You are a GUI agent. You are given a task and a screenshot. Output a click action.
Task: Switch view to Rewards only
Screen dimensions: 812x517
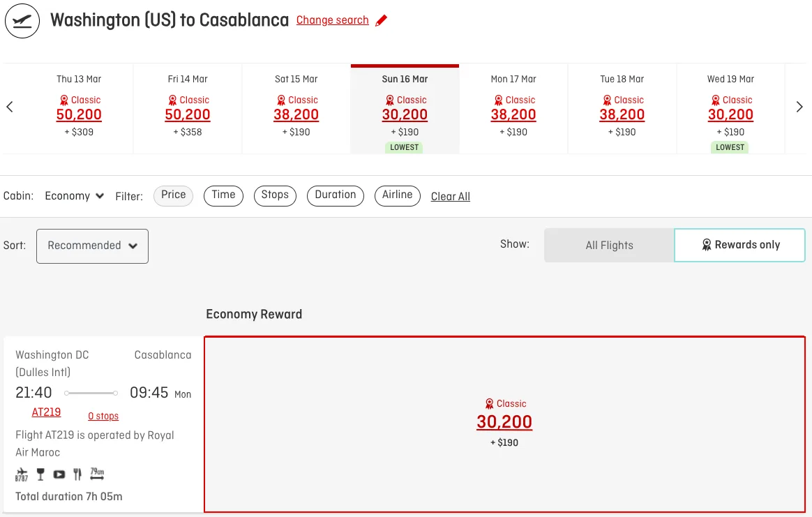pyautogui.click(x=739, y=245)
